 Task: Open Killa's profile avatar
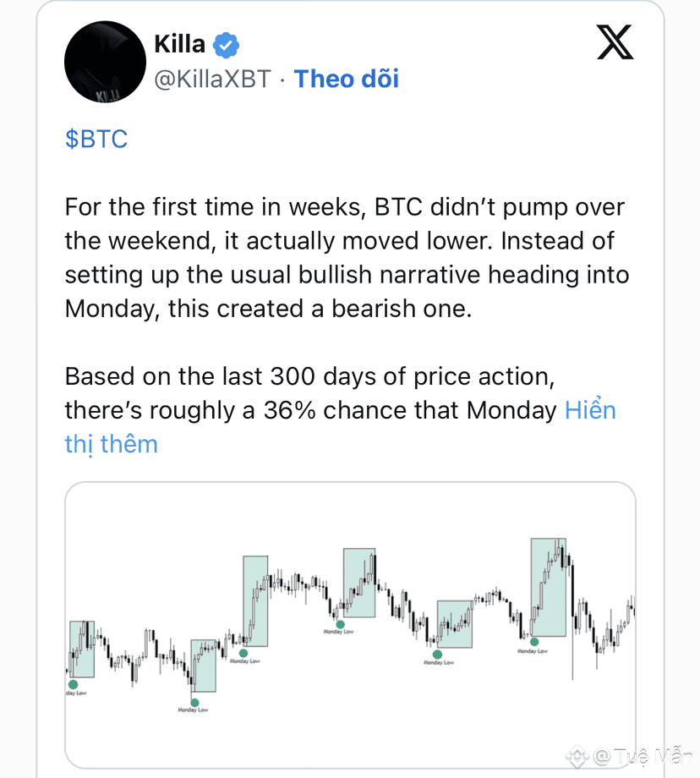click(x=101, y=60)
